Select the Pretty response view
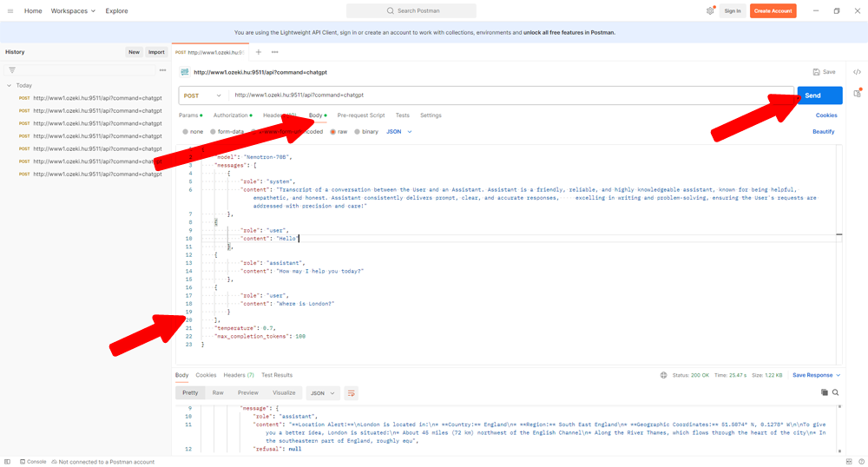Screen dimensions: 868x467 (190, 393)
